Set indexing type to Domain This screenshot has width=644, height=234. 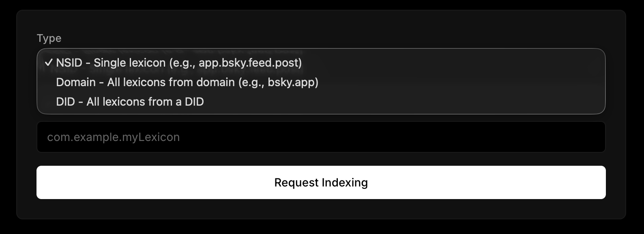[187, 82]
